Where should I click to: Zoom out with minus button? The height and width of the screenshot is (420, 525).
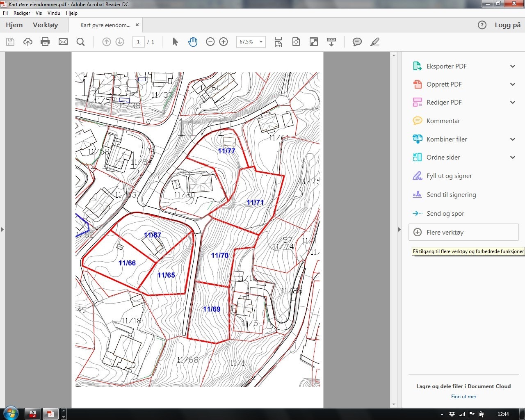pyautogui.click(x=210, y=42)
